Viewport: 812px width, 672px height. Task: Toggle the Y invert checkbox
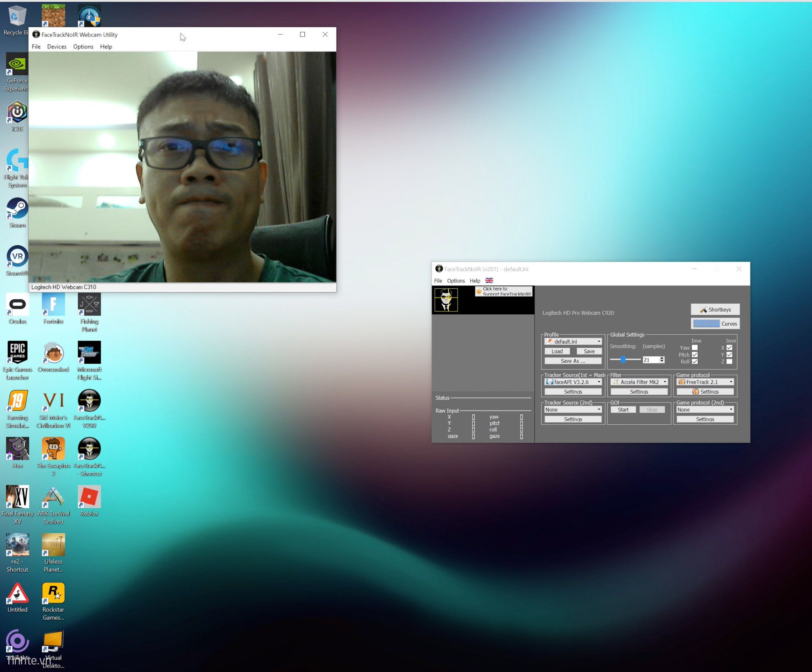coord(729,354)
